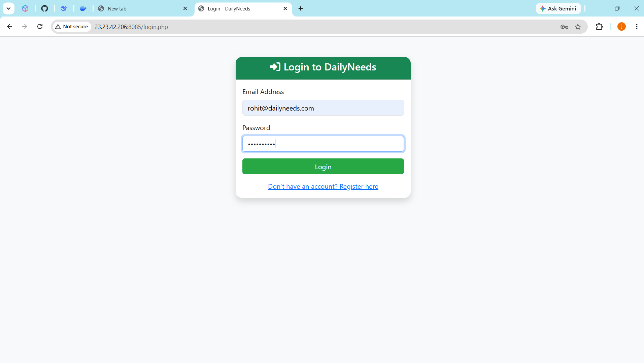The image size is (644, 363).
Task: Select the Login - DailyNeeds tab
Action: (243, 8)
